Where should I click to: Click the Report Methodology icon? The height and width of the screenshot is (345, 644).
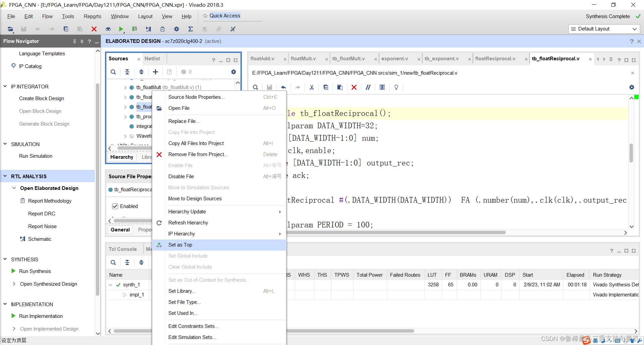(22, 201)
